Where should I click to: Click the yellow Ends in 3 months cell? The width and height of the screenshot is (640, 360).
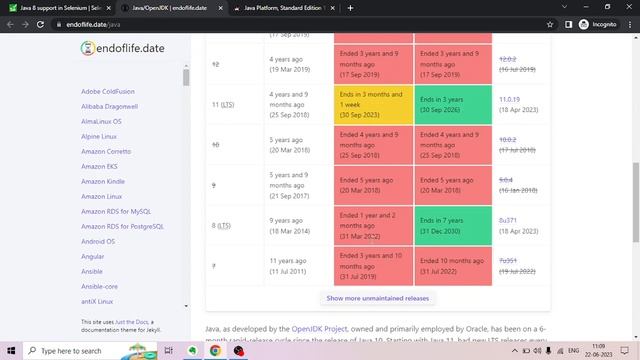(x=373, y=104)
